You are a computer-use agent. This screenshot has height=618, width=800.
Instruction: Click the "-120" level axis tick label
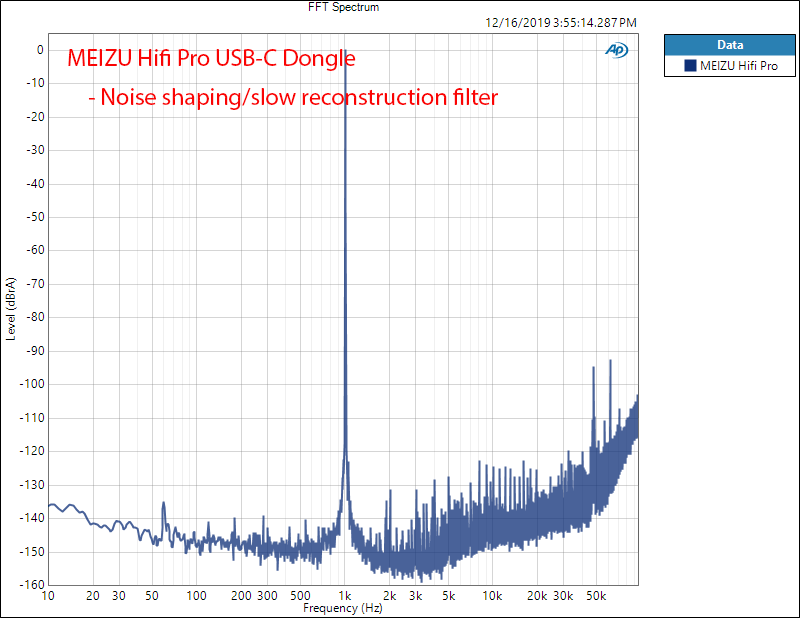(32, 451)
